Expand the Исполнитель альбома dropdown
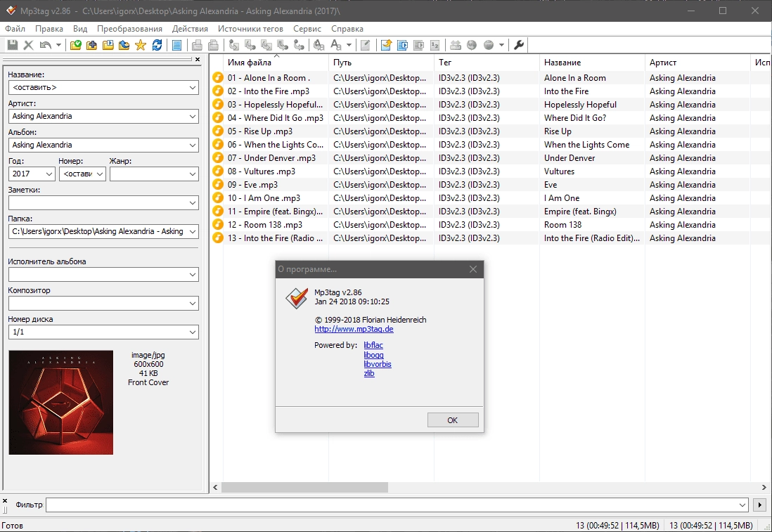The image size is (772, 532). coord(193,275)
